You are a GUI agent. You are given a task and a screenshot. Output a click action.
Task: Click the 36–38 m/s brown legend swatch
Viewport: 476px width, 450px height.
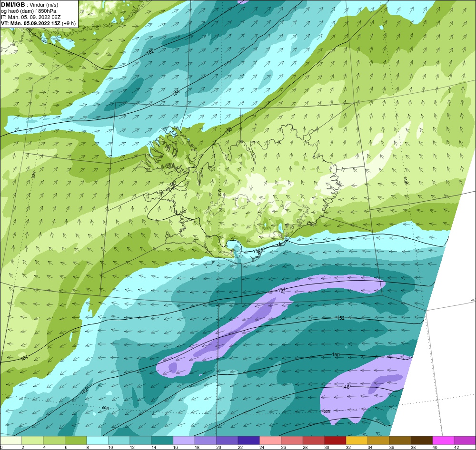400,440
